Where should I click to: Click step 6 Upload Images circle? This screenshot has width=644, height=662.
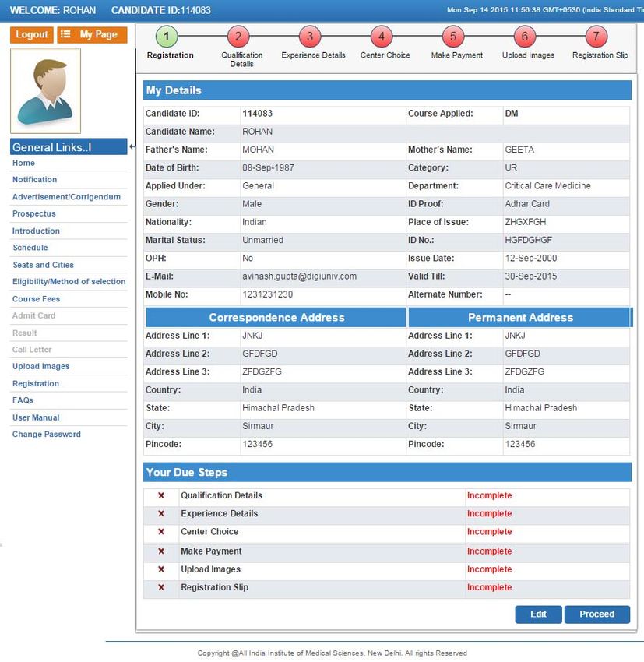525,37
